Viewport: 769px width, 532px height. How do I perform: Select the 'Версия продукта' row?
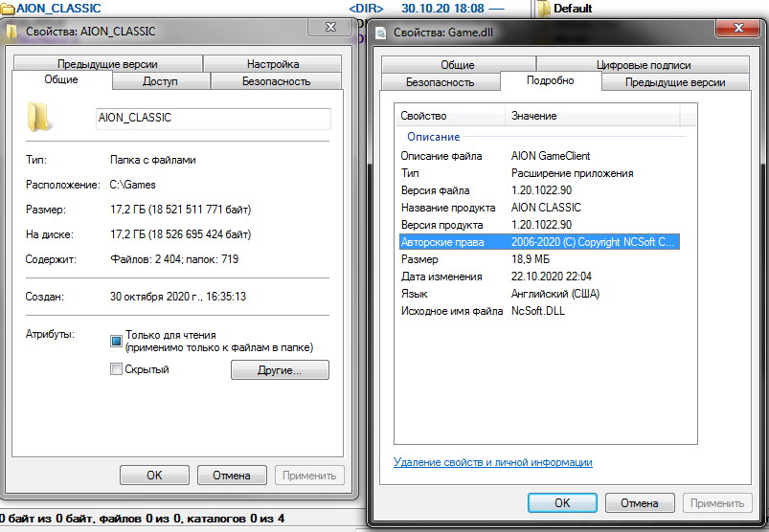point(539,225)
